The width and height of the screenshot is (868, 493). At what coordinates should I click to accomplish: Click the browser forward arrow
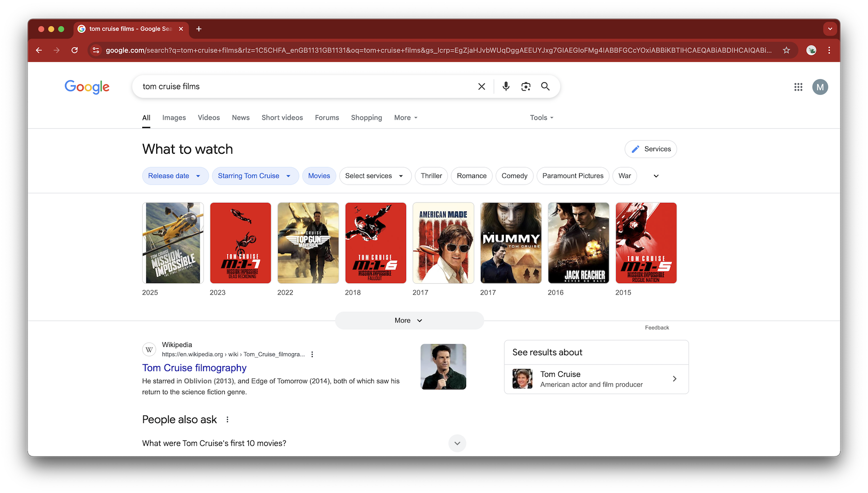pos(57,50)
